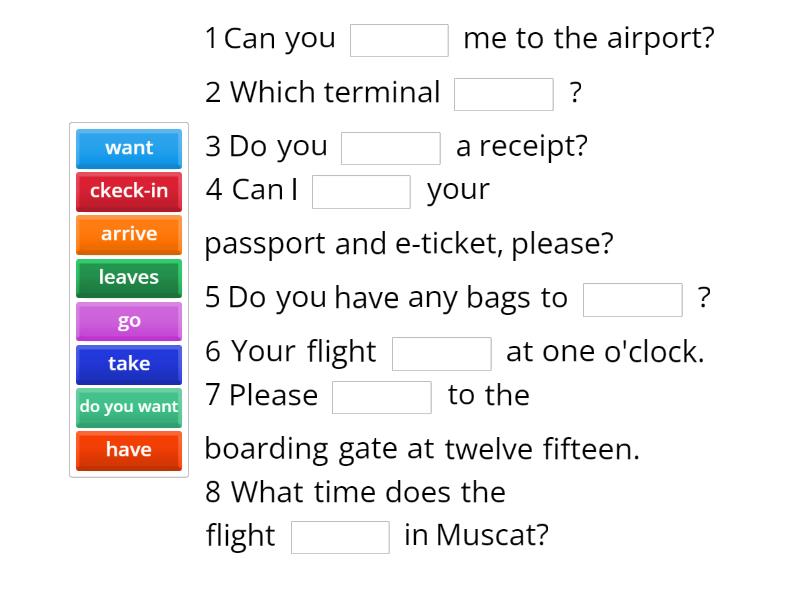Click the purple 'go' word tile
800x600 pixels.
coord(129,321)
